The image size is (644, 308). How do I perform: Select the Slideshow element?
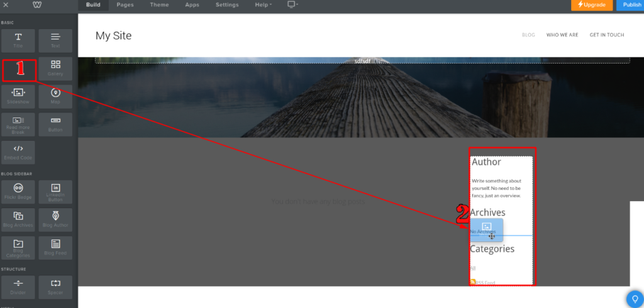18,97
